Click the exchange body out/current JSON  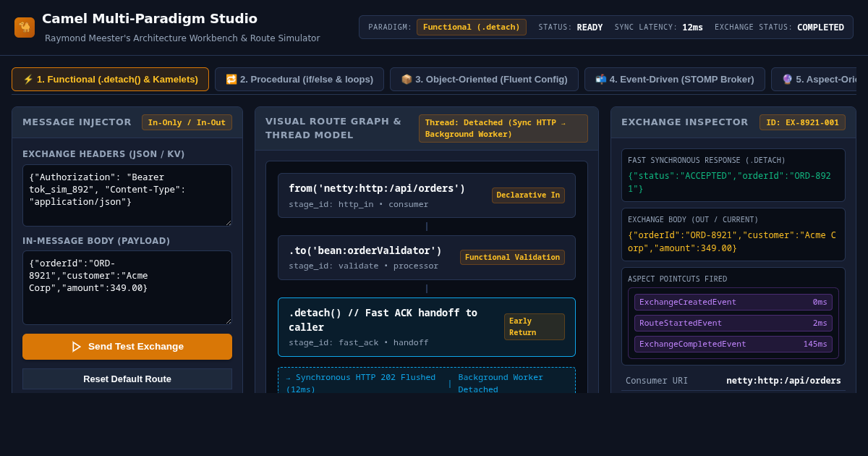tap(731, 241)
